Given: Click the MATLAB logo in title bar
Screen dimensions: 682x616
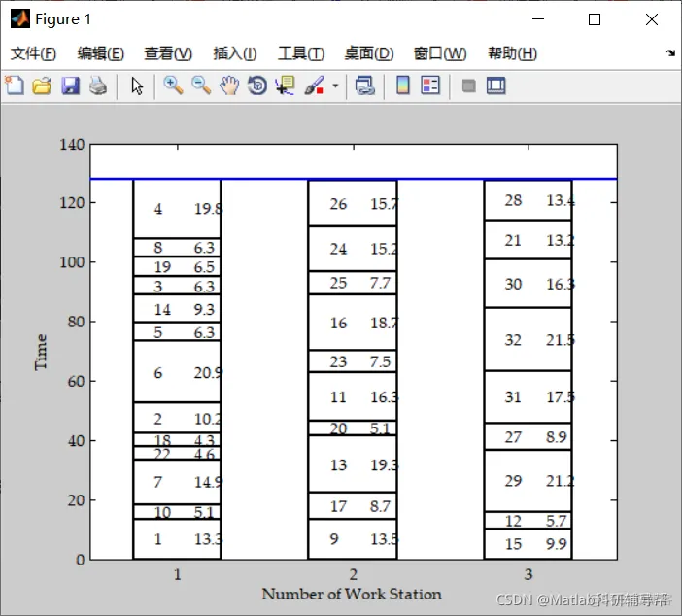Looking at the screenshot, I should (20, 18).
